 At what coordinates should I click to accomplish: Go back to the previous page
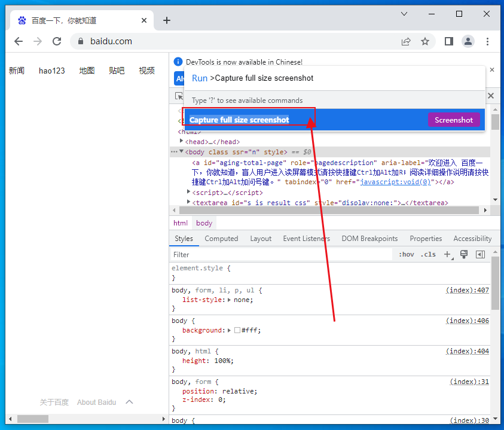pyautogui.click(x=19, y=41)
